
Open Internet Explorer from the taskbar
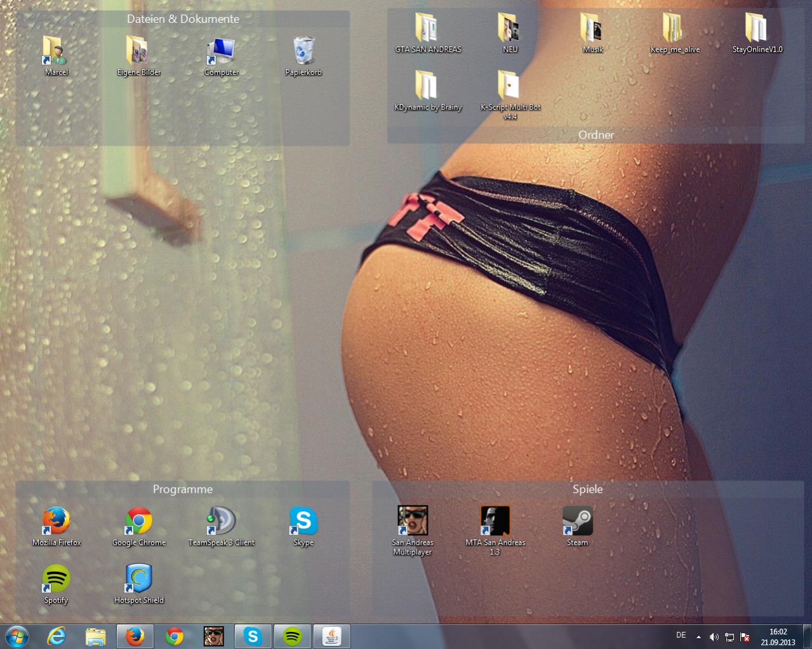tap(57, 636)
